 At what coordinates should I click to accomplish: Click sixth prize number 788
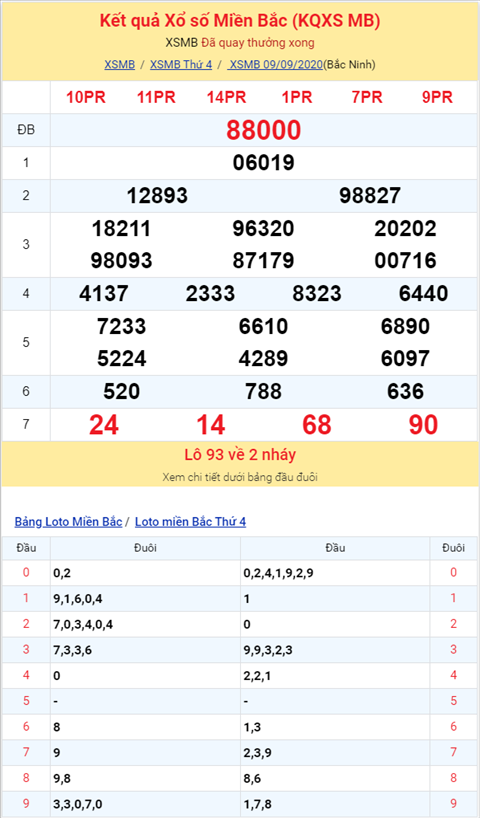pyautogui.click(x=263, y=391)
